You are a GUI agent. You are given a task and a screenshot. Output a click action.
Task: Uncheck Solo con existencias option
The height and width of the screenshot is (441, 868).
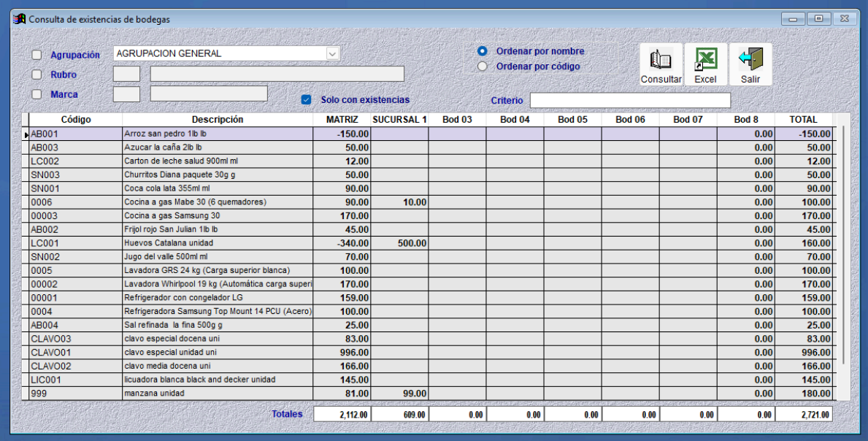(307, 100)
